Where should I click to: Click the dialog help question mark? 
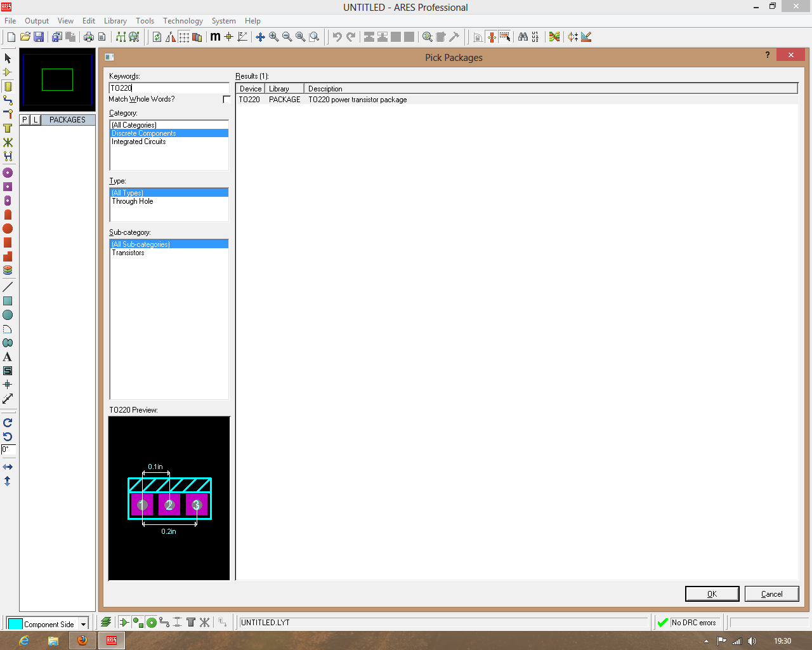pyautogui.click(x=768, y=55)
